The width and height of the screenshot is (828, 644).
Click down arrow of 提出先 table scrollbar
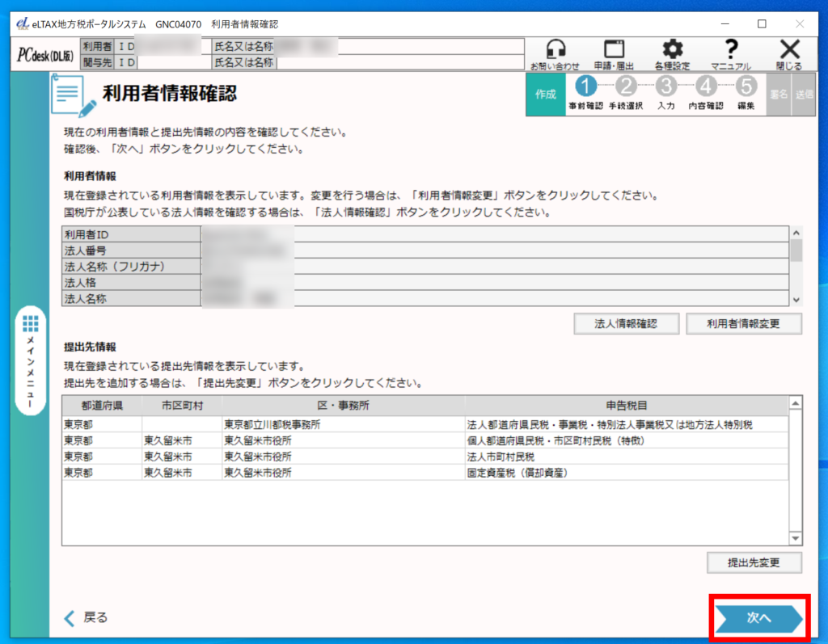coord(795,538)
